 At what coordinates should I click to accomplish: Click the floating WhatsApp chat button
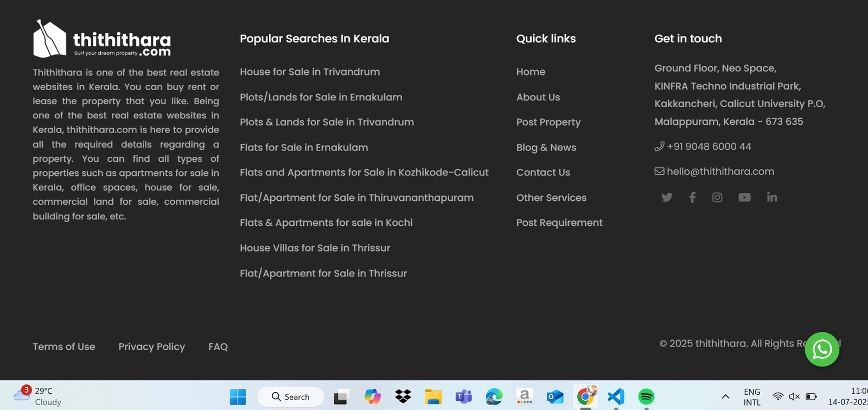coord(822,349)
